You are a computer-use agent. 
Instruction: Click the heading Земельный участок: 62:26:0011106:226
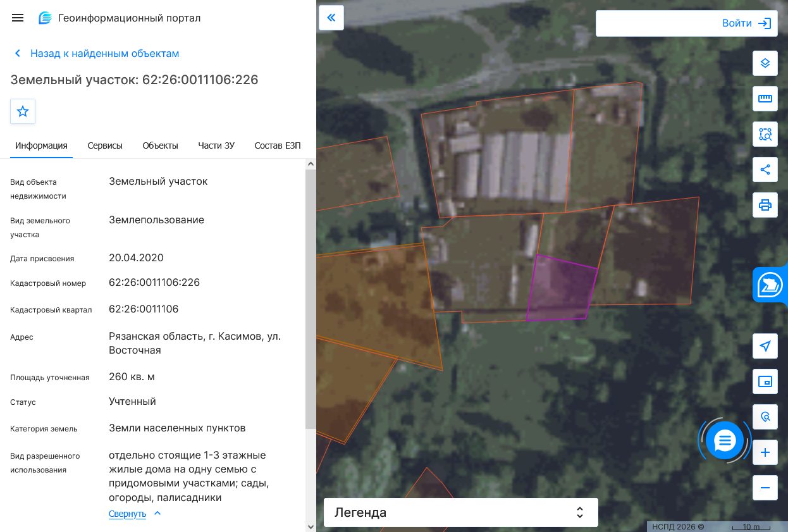(x=134, y=80)
